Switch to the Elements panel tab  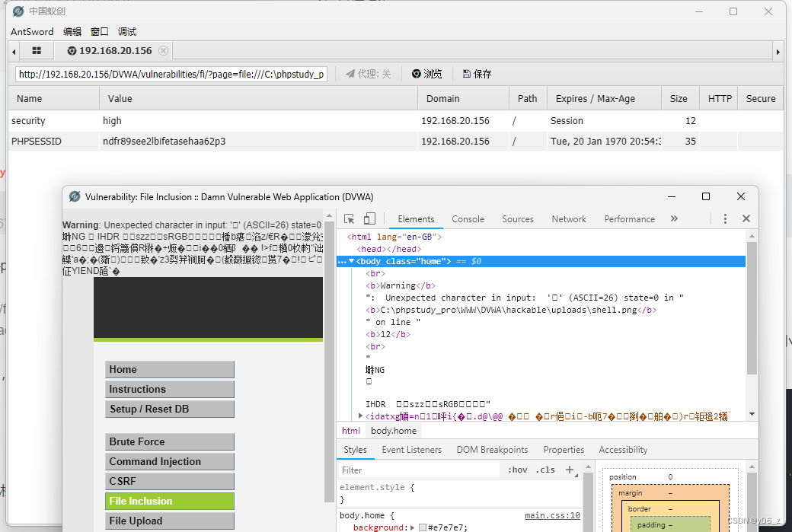[x=416, y=219]
